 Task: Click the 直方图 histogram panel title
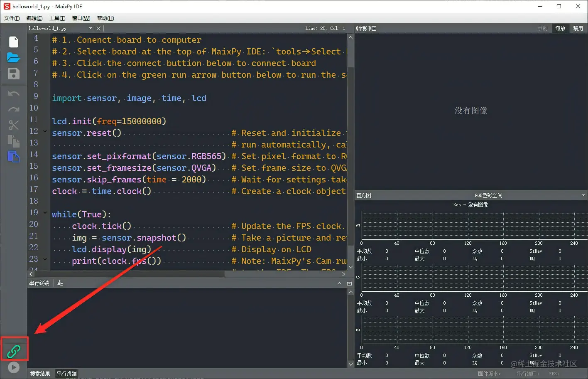pyautogui.click(x=364, y=195)
